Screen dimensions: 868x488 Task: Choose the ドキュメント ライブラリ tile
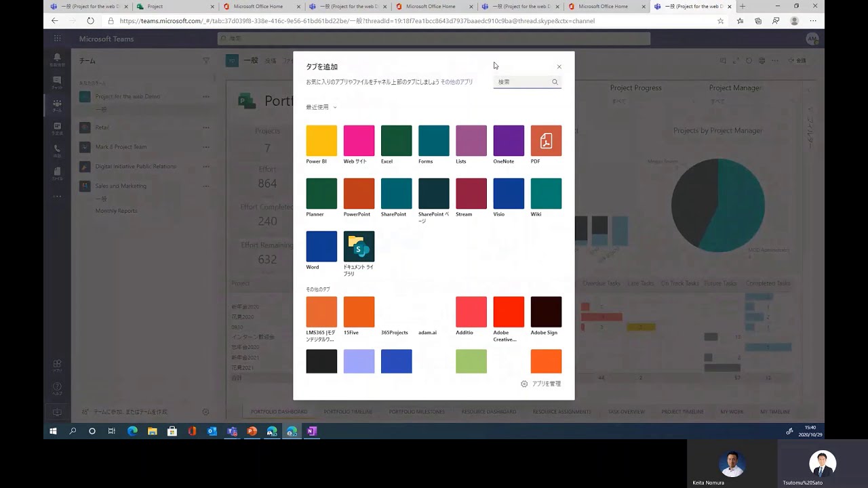[x=359, y=247]
